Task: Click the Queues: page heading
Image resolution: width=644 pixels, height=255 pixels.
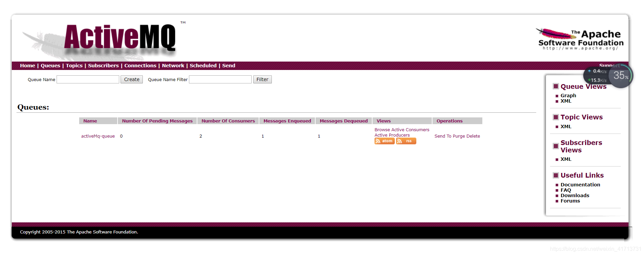Action: 33,107
